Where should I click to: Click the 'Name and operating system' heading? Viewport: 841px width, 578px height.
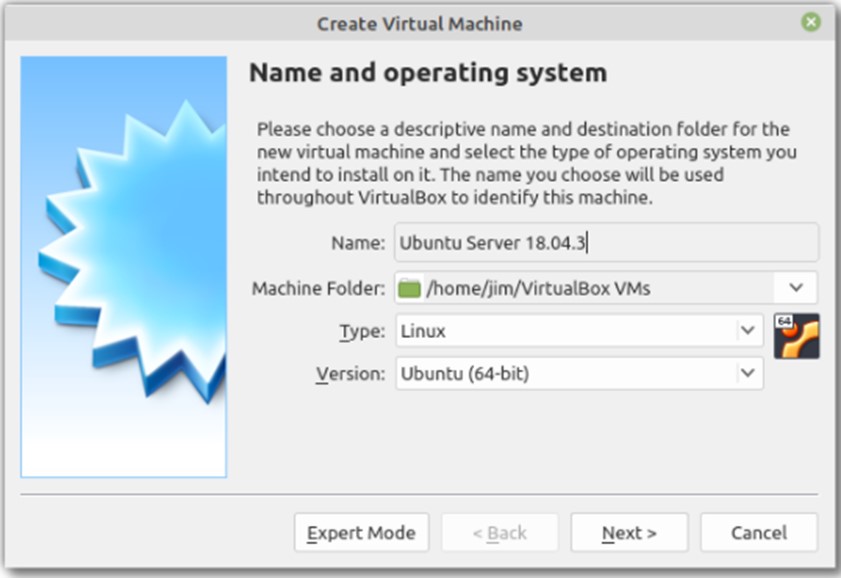tap(428, 72)
